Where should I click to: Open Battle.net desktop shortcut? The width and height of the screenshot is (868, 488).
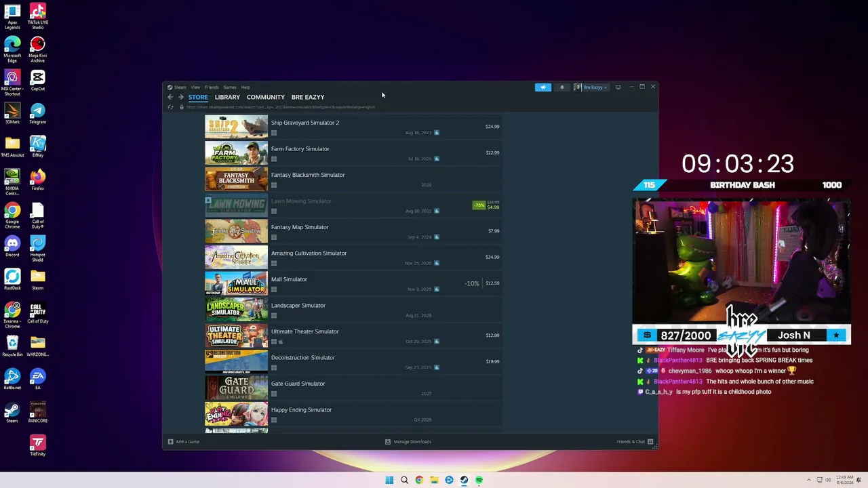(x=12, y=380)
